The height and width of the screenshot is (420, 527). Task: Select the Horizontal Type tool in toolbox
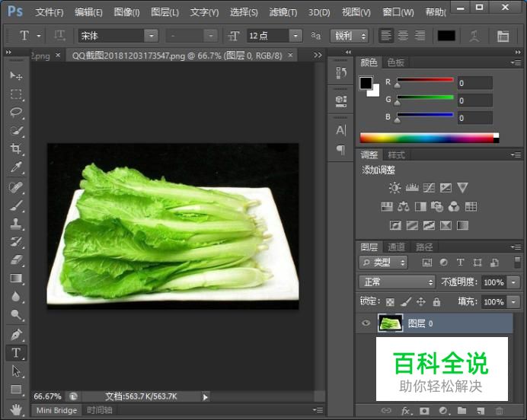16,353
